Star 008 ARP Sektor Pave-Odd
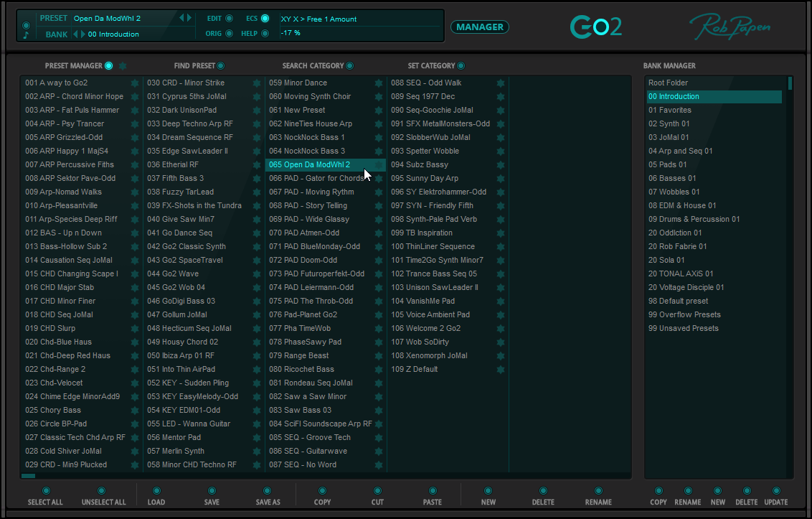 135,178
